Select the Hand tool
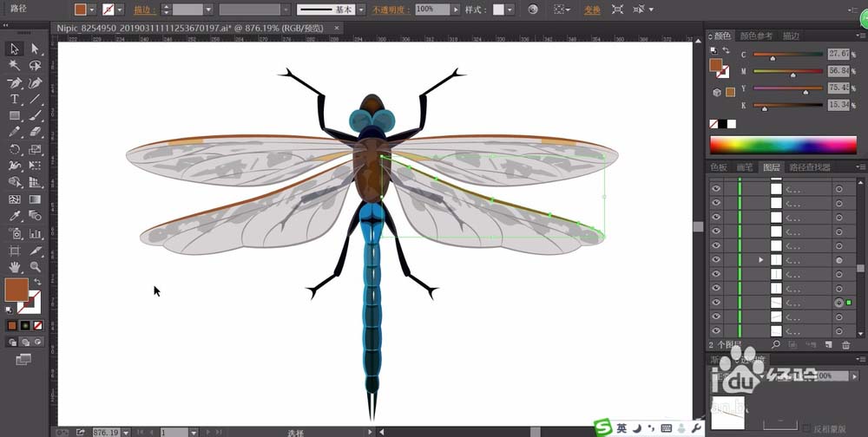This screenshot has height=437, width=868. point(15,267)
